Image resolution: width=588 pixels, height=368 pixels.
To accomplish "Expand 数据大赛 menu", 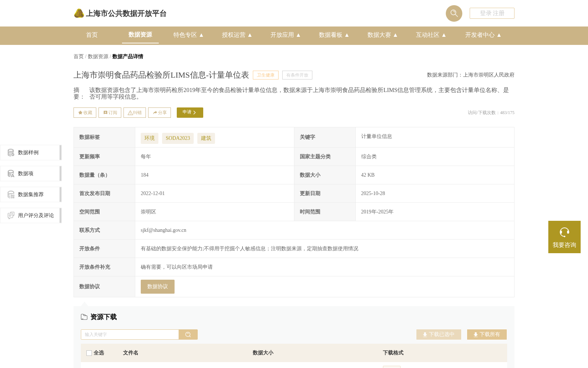I will (382, 35).
